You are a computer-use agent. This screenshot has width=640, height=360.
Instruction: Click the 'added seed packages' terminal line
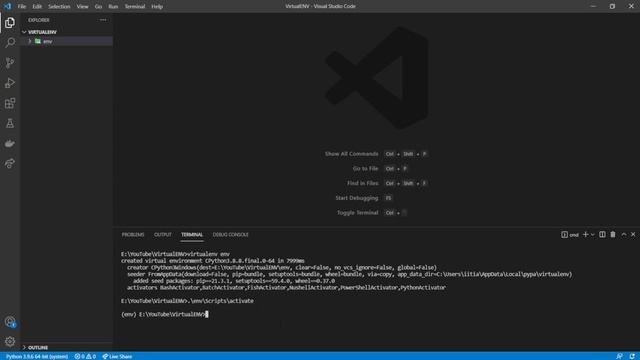[233, 281]
